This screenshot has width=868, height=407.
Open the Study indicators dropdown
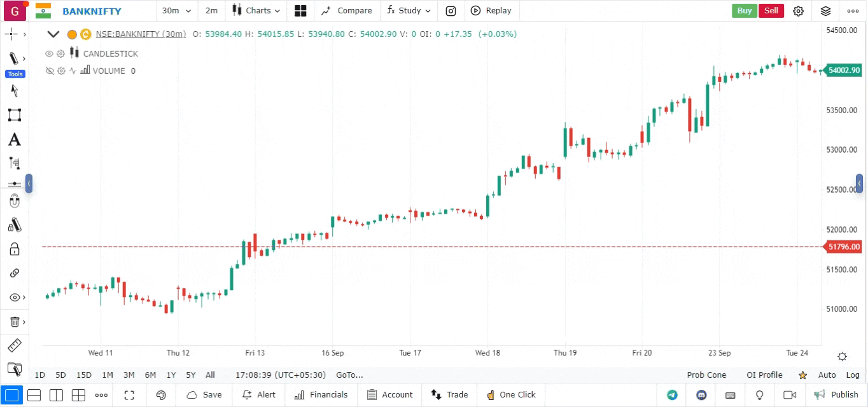[x=409, y=11]
